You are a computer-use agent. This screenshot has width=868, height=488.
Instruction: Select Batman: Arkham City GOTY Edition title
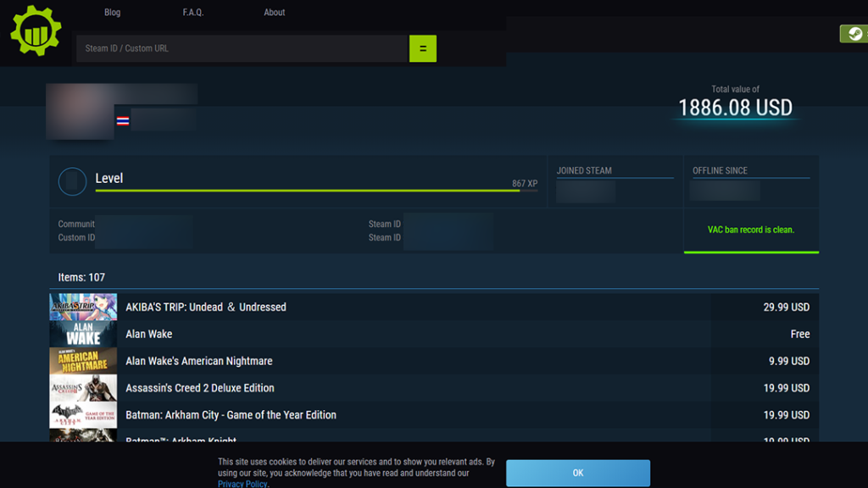tap(231, 415)
